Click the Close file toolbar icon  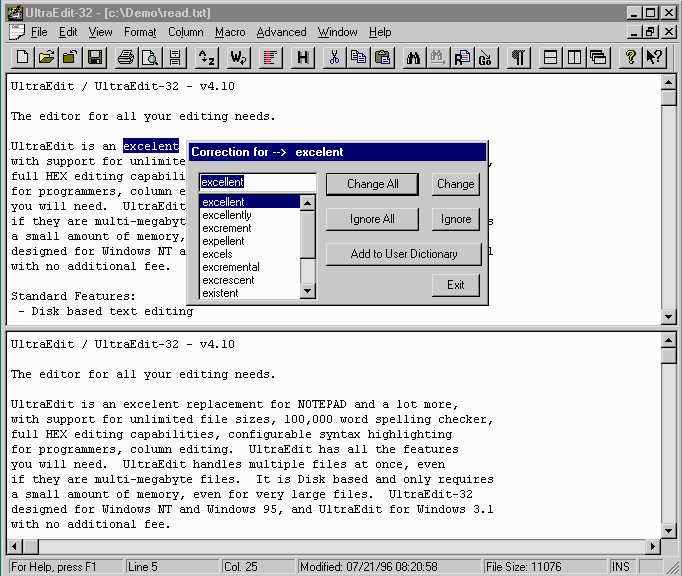tap(70, 57)
